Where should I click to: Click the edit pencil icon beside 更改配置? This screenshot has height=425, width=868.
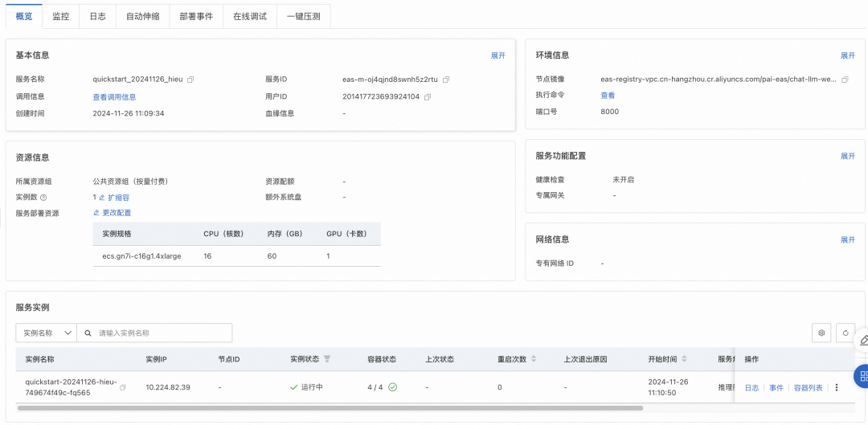(96, 213)
